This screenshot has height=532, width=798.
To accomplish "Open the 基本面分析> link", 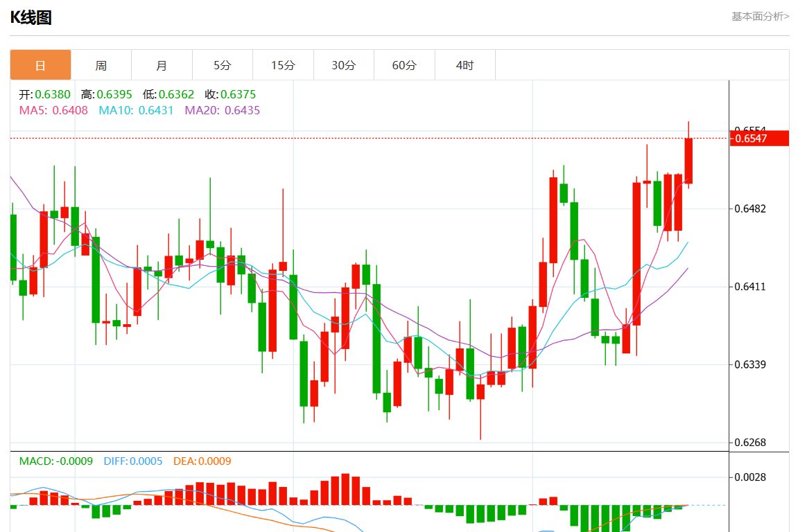I will click(x=760, y=16).
